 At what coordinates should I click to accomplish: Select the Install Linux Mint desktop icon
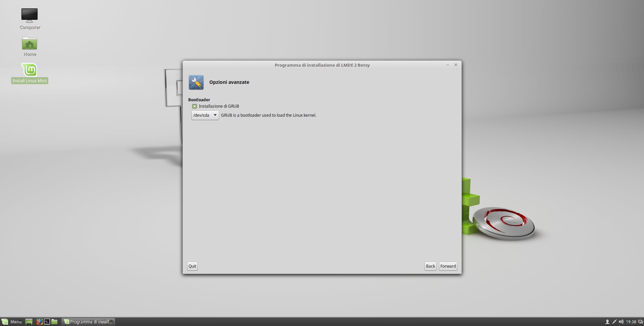pos(30,73)
